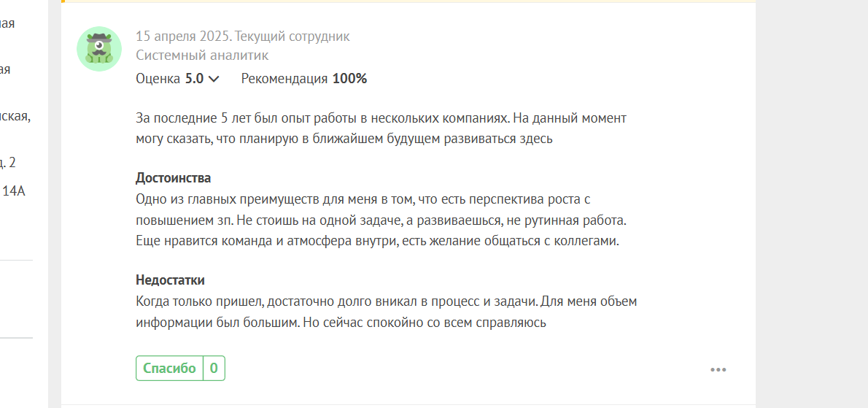Viewport: 868px width, 408px height.
Task: Click the "Достоинства" section heading
Action: click(x=174, y=179)
